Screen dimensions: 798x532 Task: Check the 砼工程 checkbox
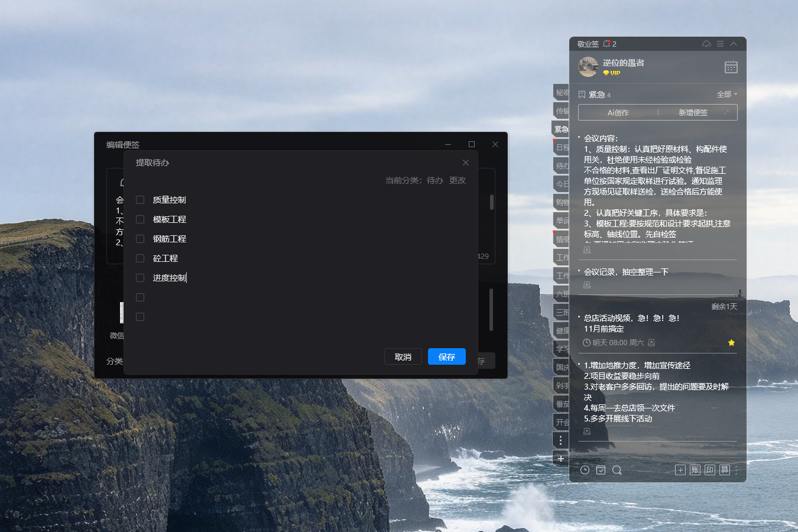click(140, 258)
